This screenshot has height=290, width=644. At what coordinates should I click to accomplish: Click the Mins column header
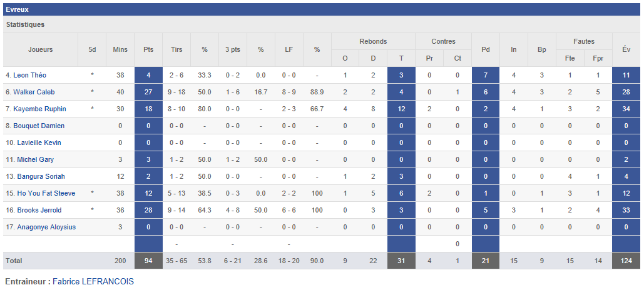coord(120,49)
